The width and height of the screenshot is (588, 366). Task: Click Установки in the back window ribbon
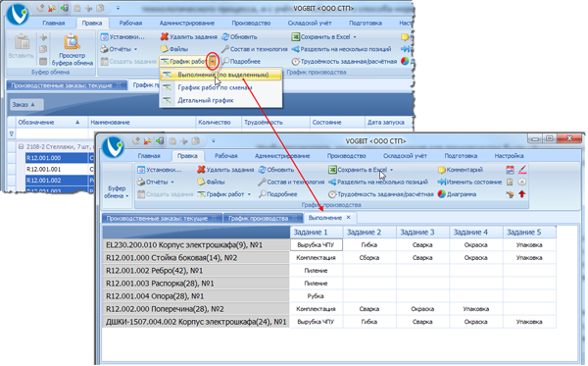pos(122,36)
